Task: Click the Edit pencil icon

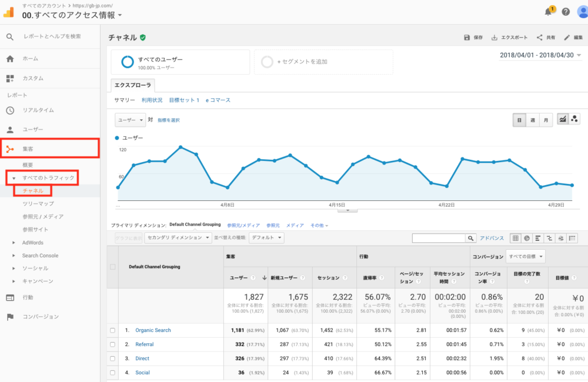Action: [x=567, y=38]
